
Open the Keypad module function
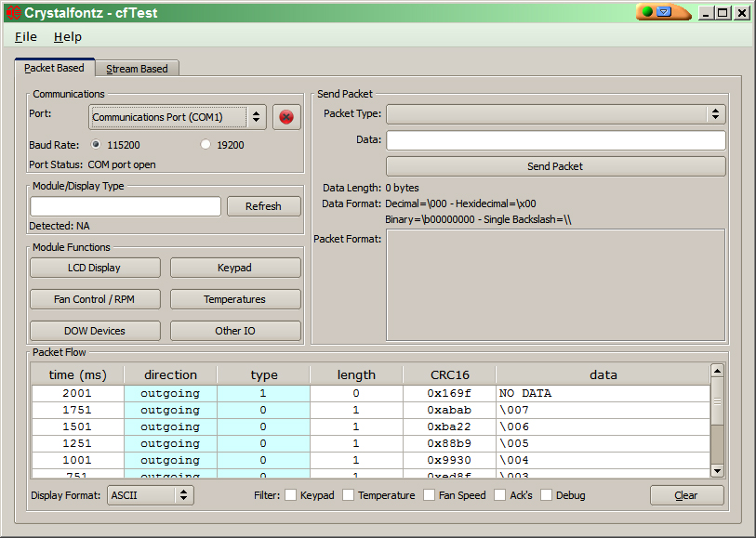point(235,268)
